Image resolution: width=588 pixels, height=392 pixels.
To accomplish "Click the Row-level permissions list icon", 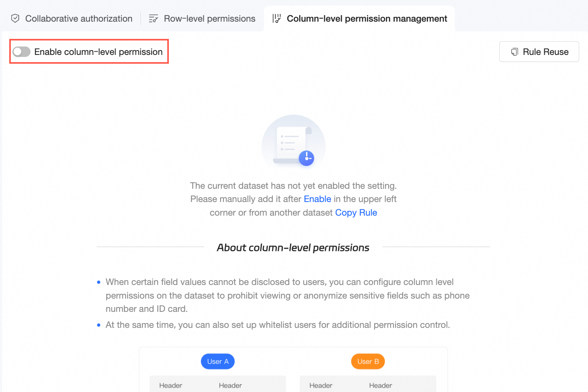I will point(153,18).
